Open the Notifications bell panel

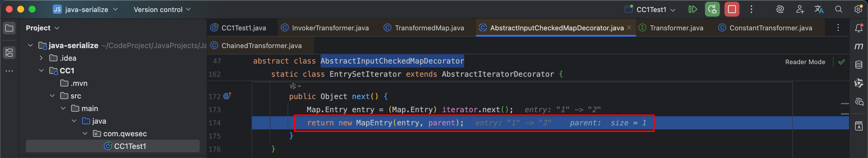(859, 28)
